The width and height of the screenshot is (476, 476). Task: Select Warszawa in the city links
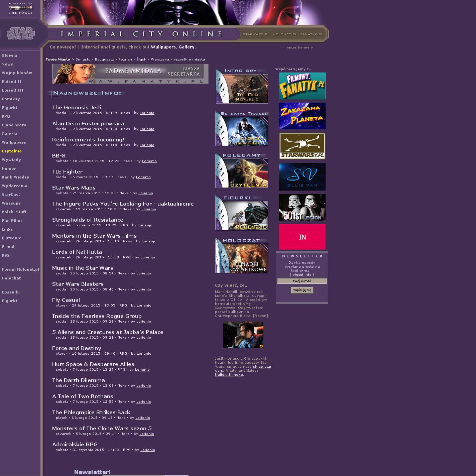tap(160, 59)
